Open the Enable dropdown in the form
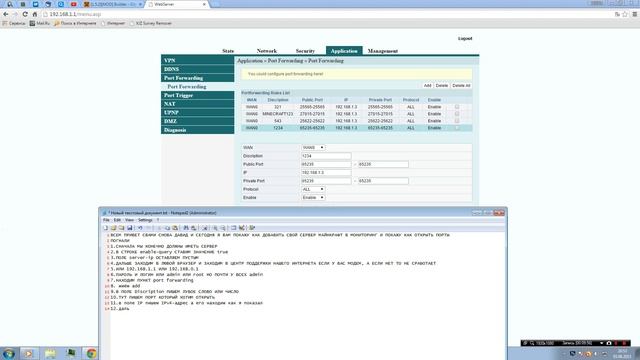 (x=313, y=198)
